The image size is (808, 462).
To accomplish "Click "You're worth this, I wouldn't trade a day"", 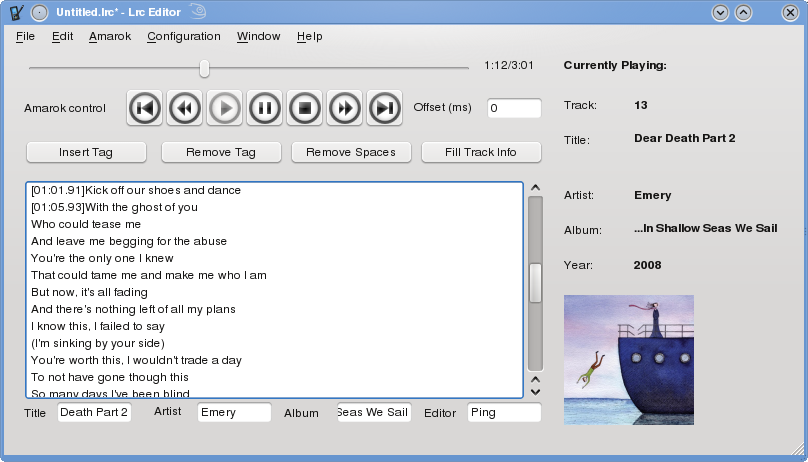I will coord(136,360).
